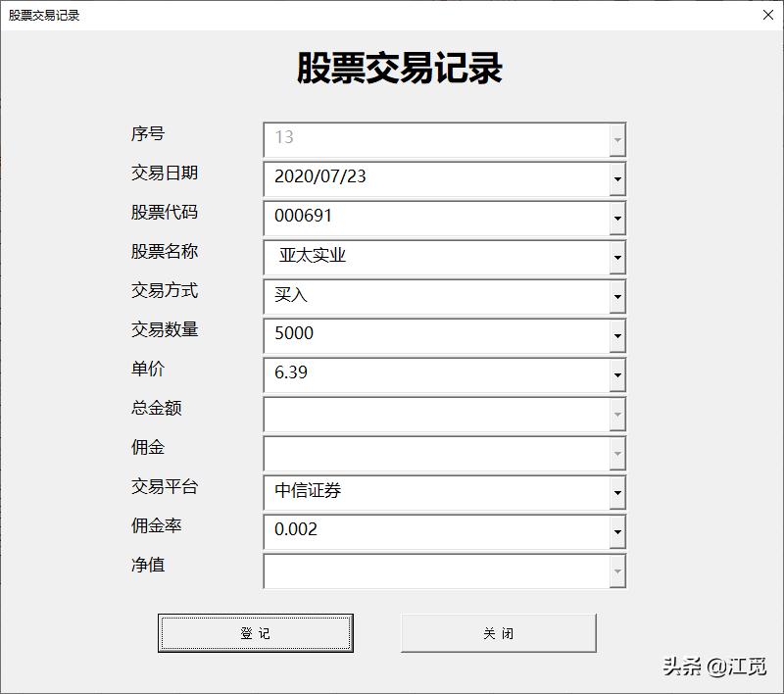Expand the 单价 unit price dropdown
784x694 pixels.
coord(617,374)
